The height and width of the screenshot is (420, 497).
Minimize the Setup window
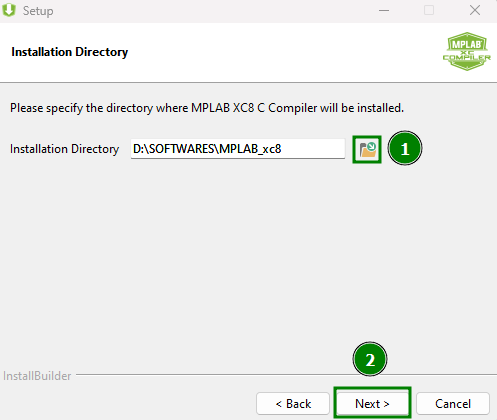click(x=384, y=10)
